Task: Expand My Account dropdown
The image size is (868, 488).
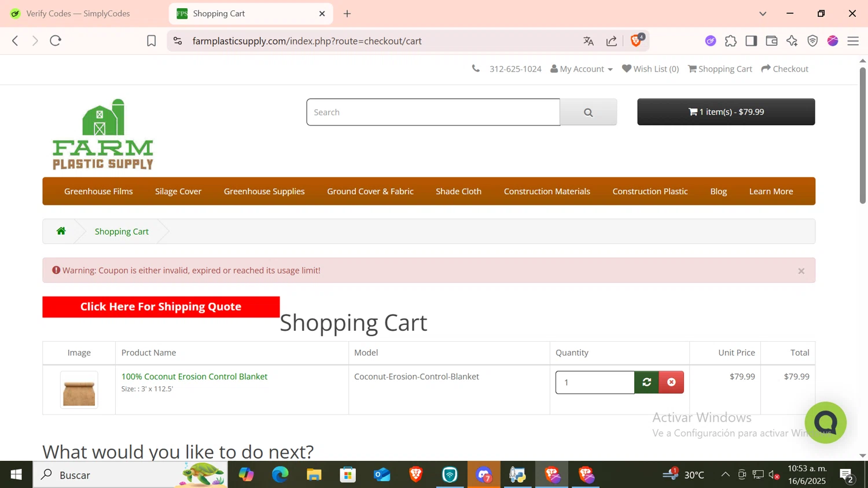Action: (x=582, y=69)
